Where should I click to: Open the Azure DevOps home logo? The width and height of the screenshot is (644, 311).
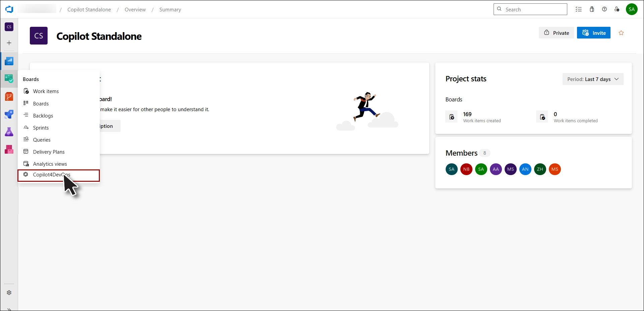(x=9, y=9)
